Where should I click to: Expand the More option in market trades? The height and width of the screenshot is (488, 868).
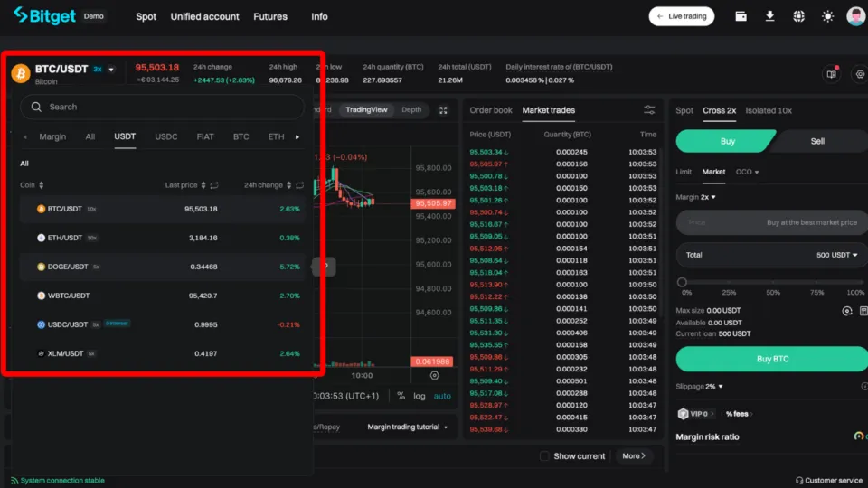[634, 455]
